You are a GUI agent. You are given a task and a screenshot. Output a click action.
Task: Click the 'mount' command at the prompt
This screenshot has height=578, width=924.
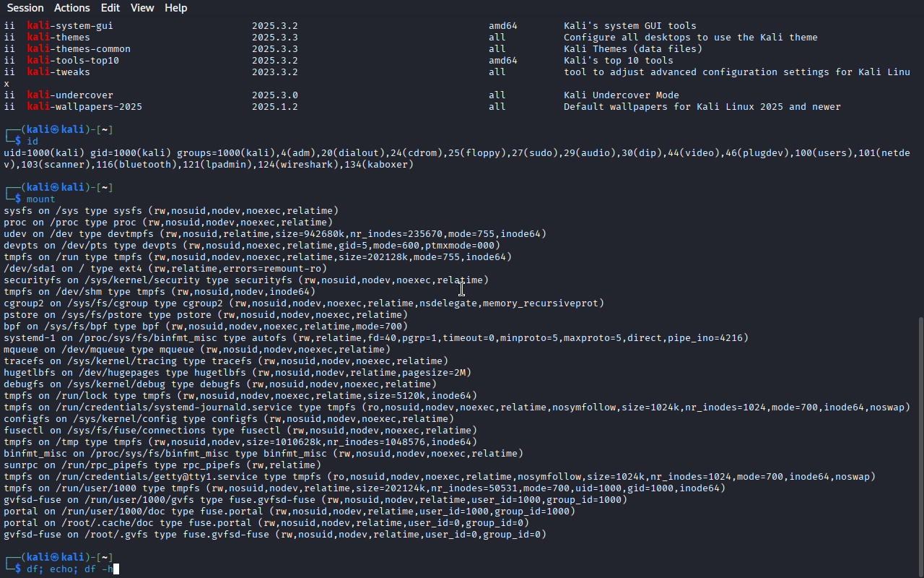click(x=40, y=199)
